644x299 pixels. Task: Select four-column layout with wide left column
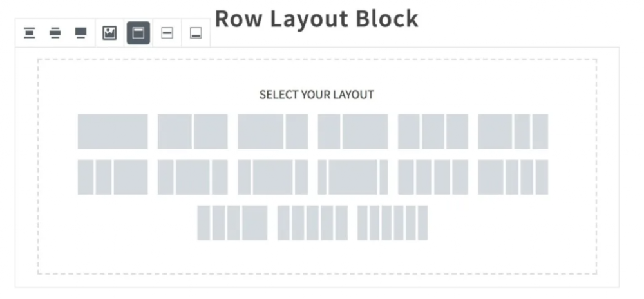coord(513,177)
